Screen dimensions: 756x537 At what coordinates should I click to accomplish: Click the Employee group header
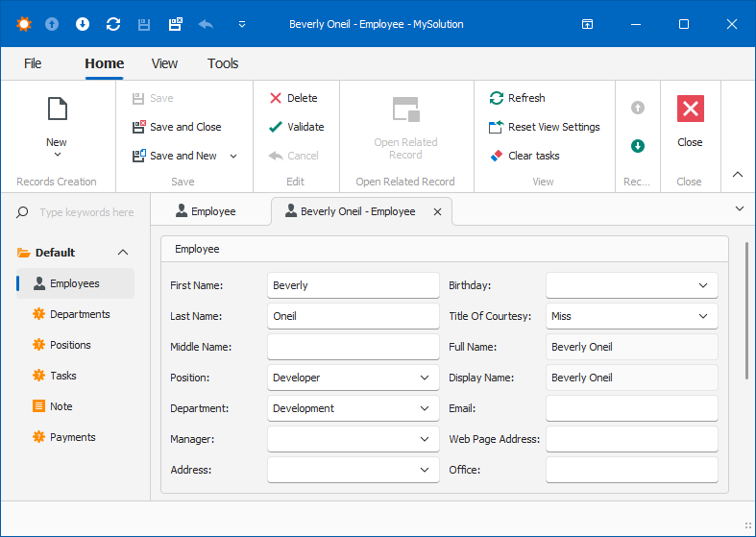[x=444, y=249]
